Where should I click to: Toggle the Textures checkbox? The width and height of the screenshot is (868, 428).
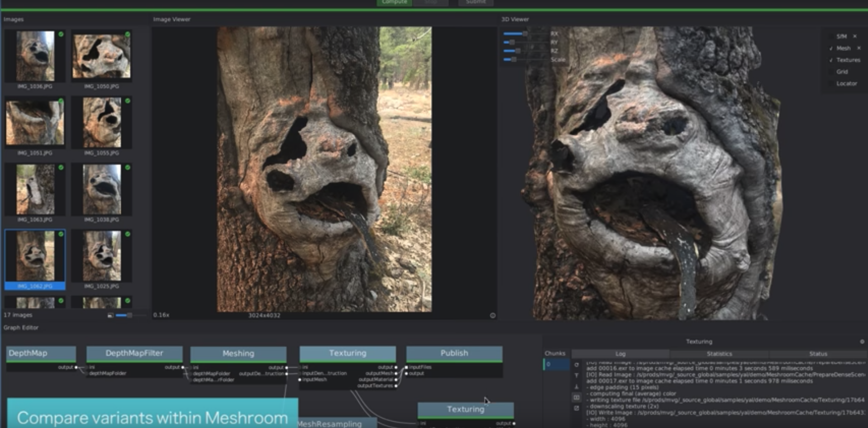pos(831,60)
